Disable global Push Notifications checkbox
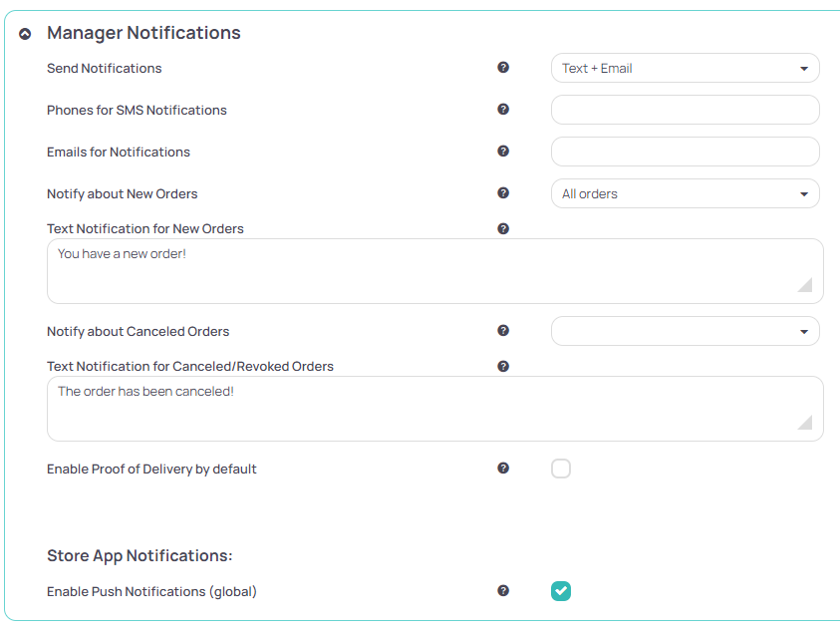The width and height of the screenshot is (840, 631). point(561,591)
